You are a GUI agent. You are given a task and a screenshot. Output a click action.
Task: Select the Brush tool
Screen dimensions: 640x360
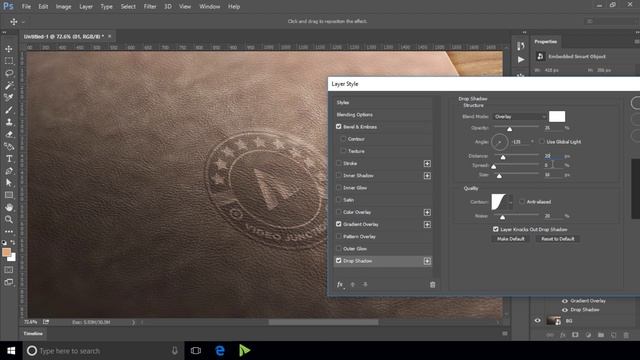tap(9, 110)
